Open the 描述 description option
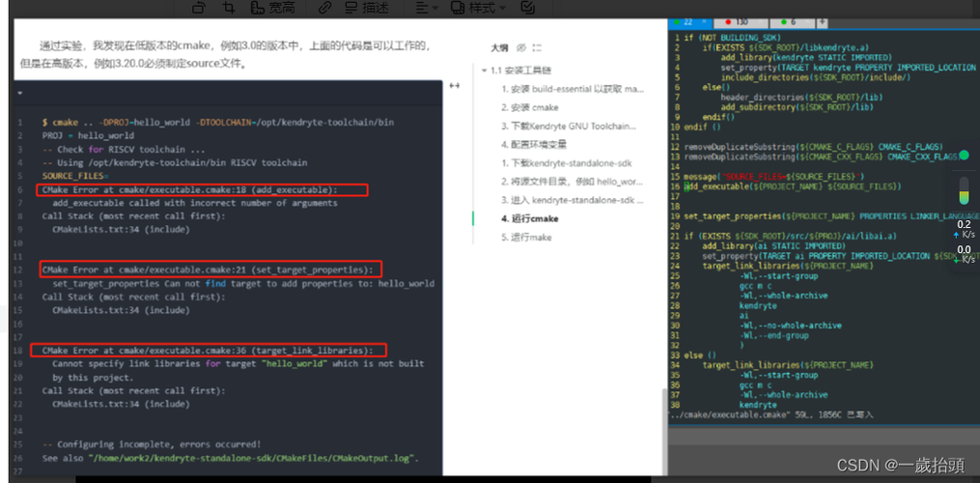The image size is (980, 483). coord(367,8)
